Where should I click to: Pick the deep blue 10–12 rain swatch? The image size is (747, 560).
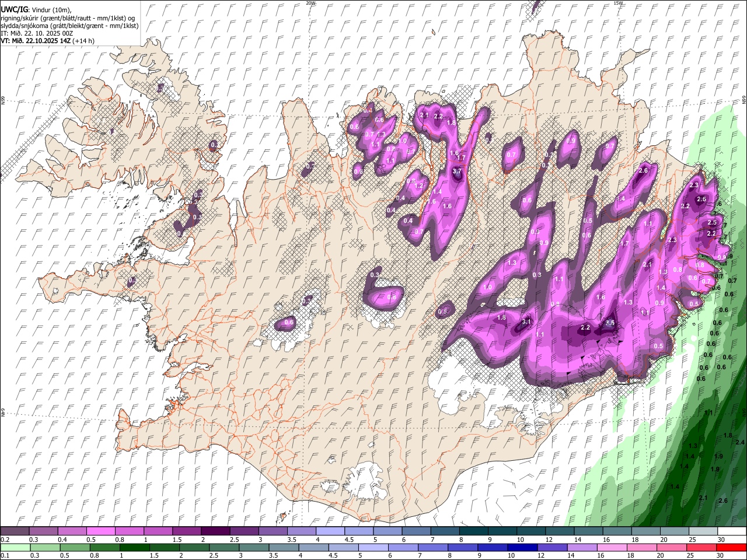(522, 547)
